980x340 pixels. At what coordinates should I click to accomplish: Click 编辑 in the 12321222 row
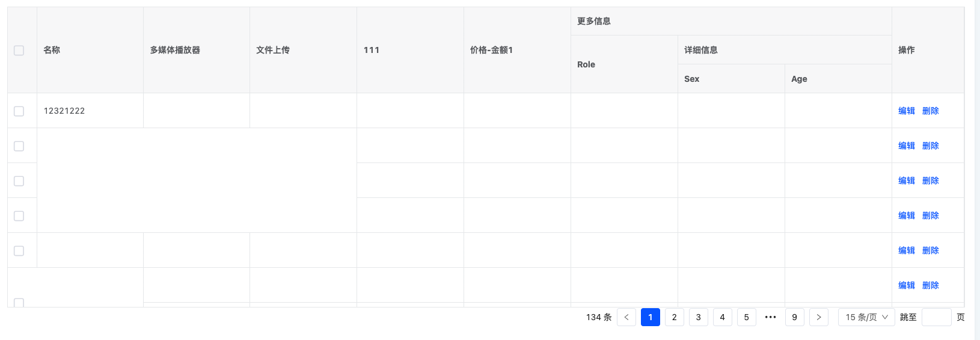[906, 111]
